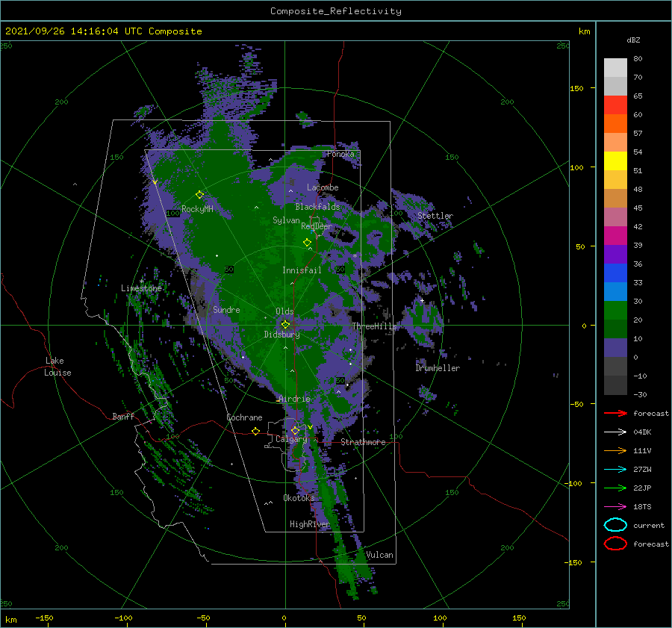Viewport: 672px width, 628px height.
Task: Click the white cross marker northeast of Drumheller
Action: coord(422,300)
